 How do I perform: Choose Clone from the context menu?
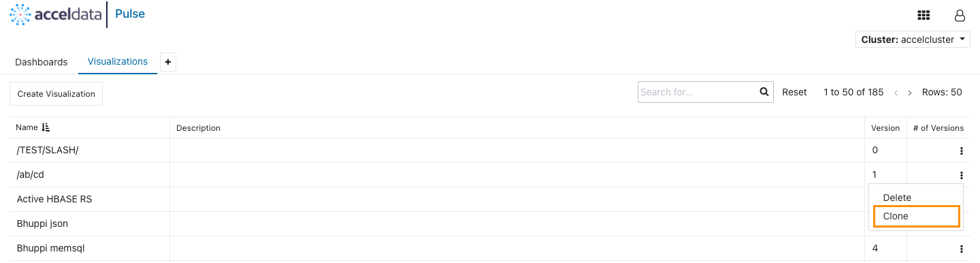click(x=916, y=216)
